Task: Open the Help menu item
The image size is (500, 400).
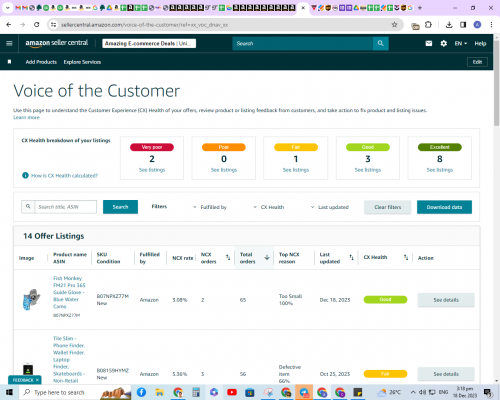Action: (x=480, y=43)
